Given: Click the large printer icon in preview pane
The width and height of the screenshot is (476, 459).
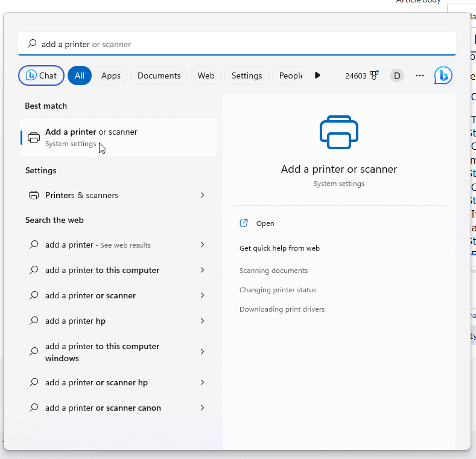Looking at the screenshot, I should [338, 132].
